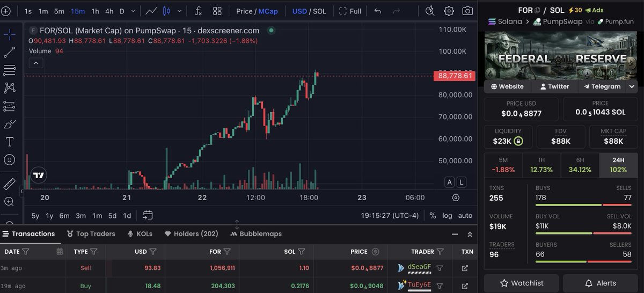Image resolution: width=644 pixels, height=293 pixels.
Task: Open the Bubblemaps tab
Action: (x=256, y=234)
